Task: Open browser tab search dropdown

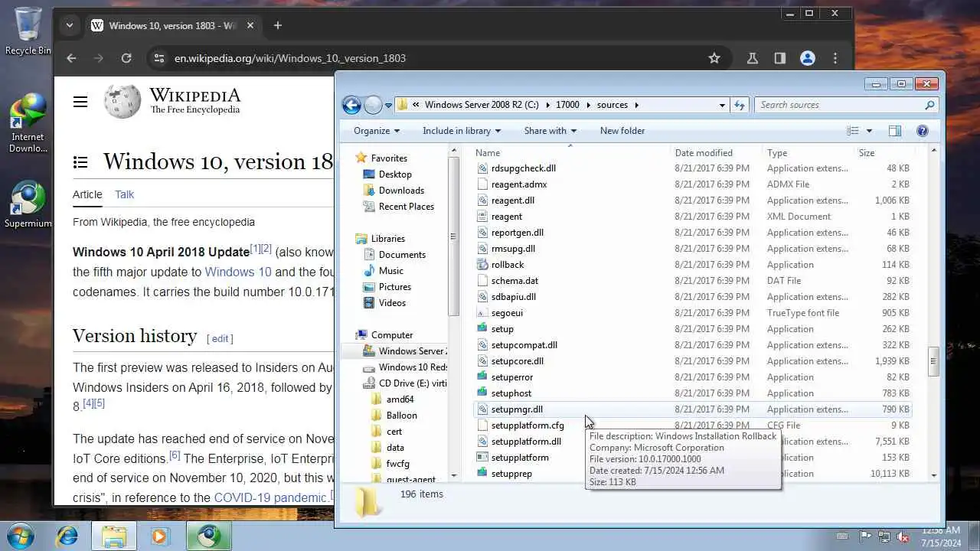Action: point(70,25)
